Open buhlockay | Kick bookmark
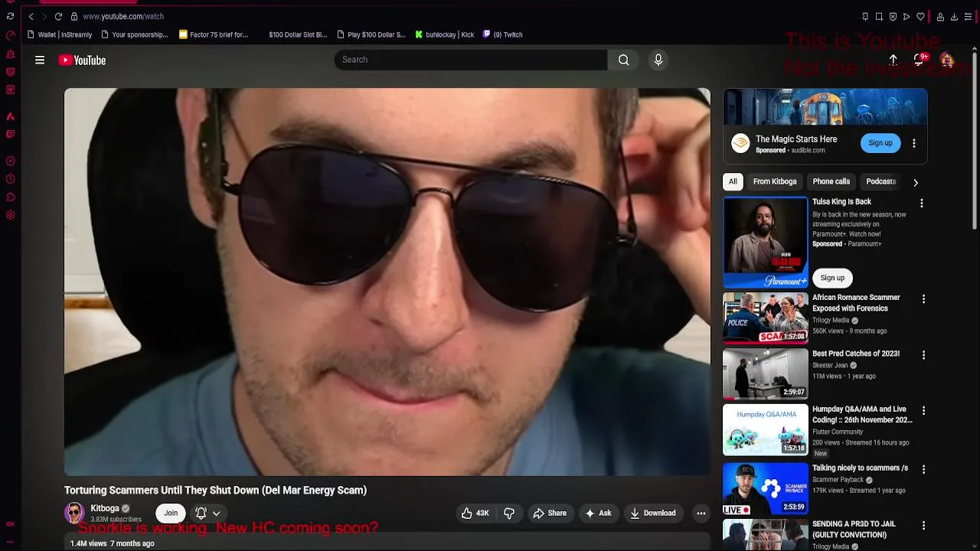 (445, 34)
